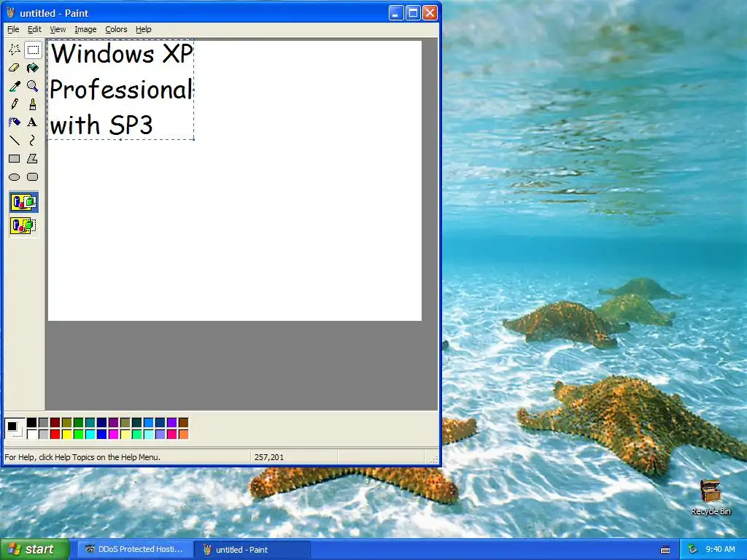
Task: Open the Image menu
Action: pos(85,29)
